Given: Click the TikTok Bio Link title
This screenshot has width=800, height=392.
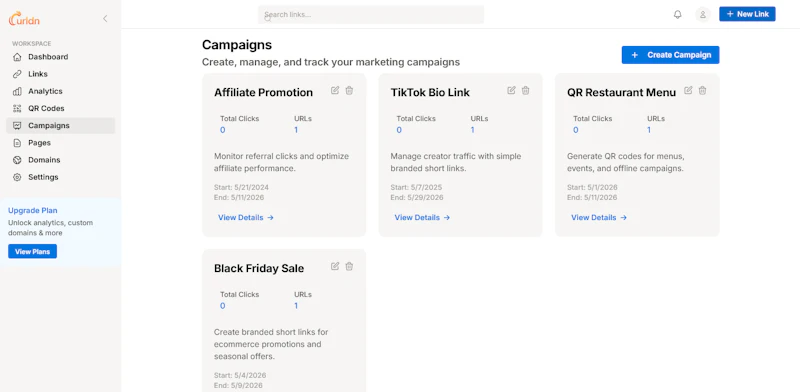Looking at the screenshot, I should [x=430, y=92].
